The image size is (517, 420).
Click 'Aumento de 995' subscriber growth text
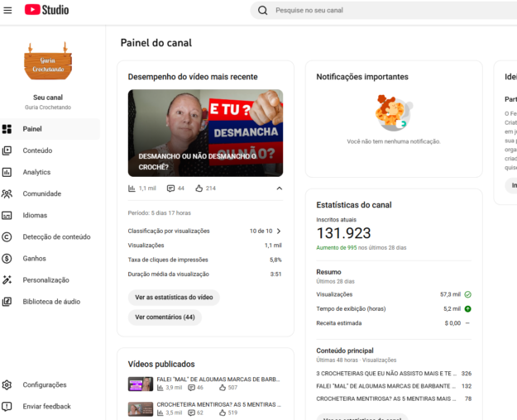point(337,247)
